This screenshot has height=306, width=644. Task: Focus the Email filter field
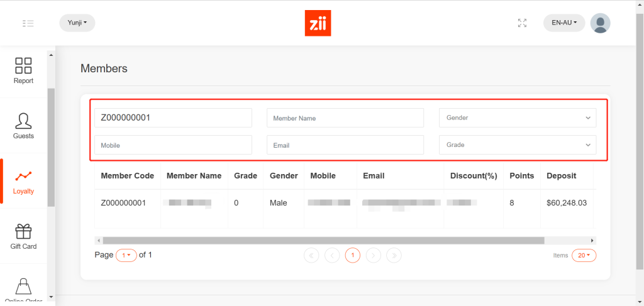[x=345, y=145]
